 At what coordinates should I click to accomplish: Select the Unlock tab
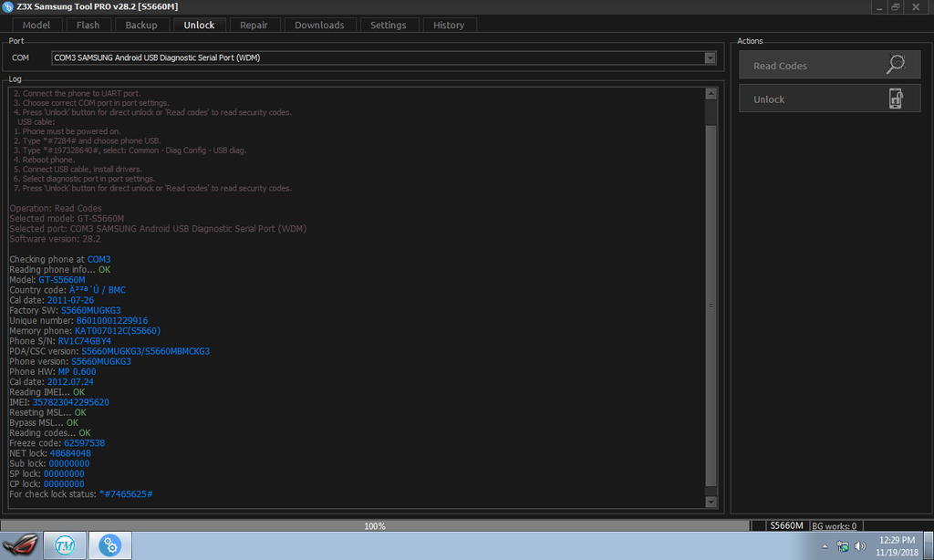coord(199,25)
